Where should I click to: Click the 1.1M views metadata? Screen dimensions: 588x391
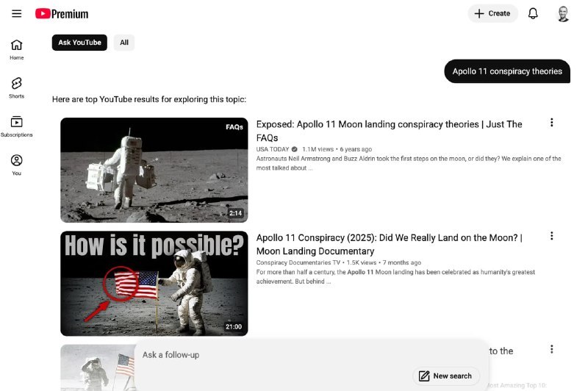click(x=318, y=149)
